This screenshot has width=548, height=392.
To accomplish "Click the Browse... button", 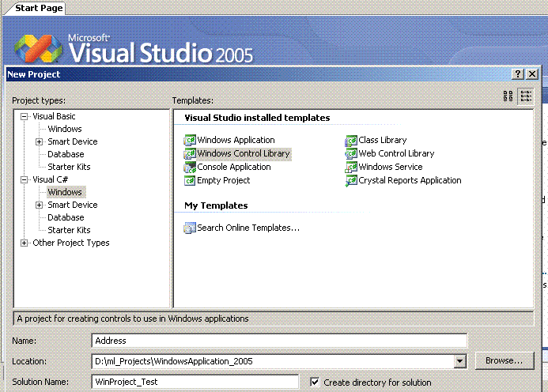I will [x=505, y=360].
